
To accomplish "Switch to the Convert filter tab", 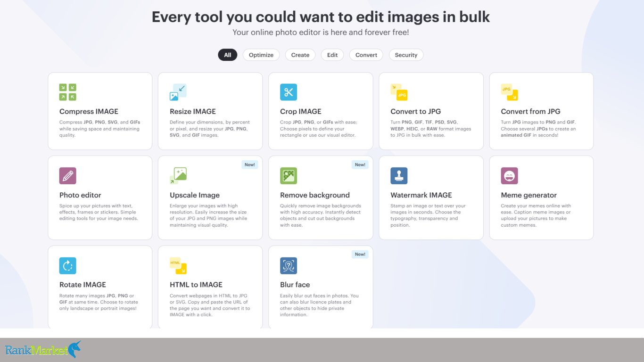I will [366, 55].
